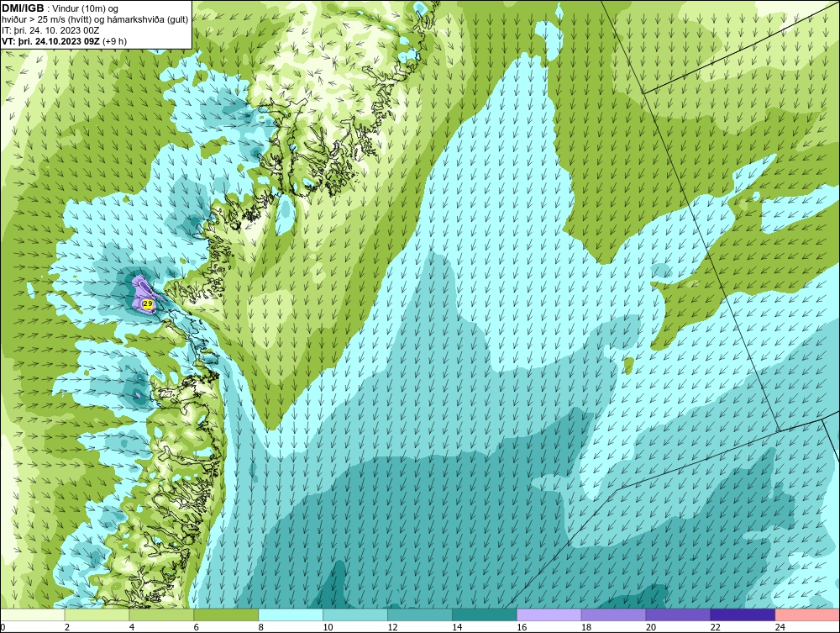Select the violet 20–22 m/s legend swatch

click(678, 615)
